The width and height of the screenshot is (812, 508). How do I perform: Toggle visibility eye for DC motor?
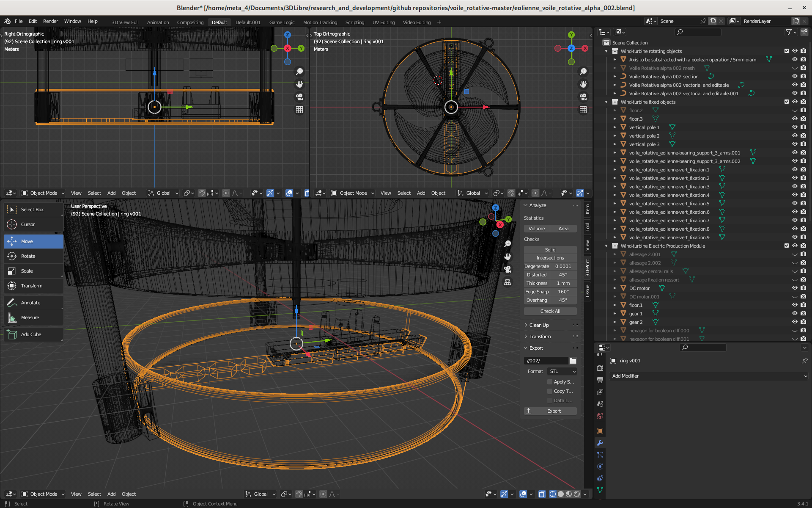click(795, 288)
